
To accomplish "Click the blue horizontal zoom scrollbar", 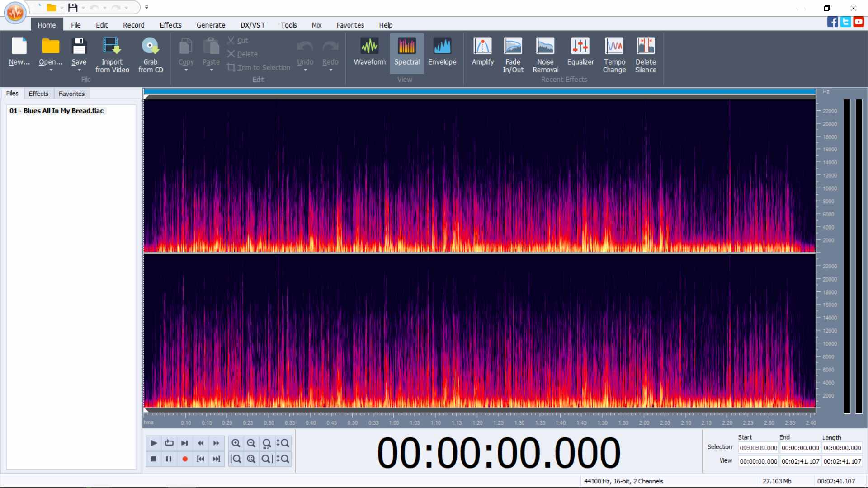I will pos(480,92).
